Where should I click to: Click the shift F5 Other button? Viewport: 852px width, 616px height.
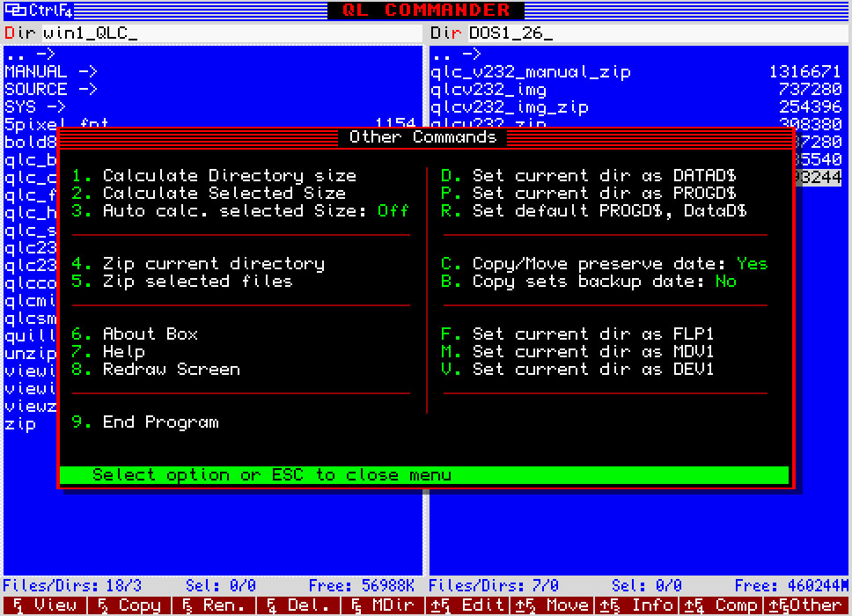click(x=806, y=605)
